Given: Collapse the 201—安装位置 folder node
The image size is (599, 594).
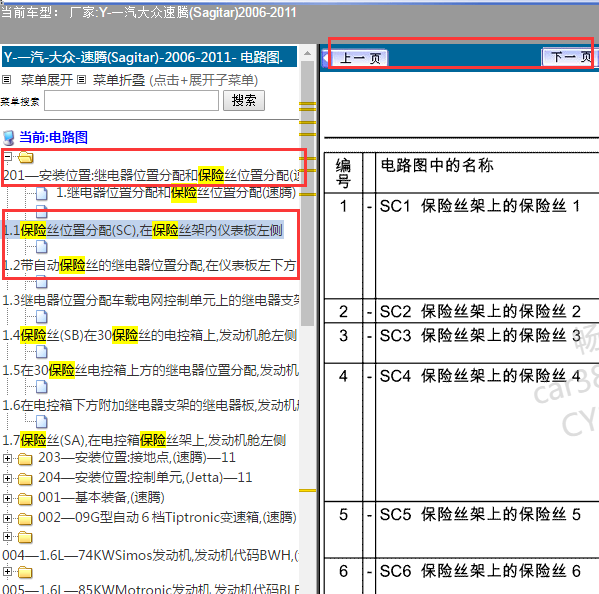Looking at the screenshot, I should point(8,156).
